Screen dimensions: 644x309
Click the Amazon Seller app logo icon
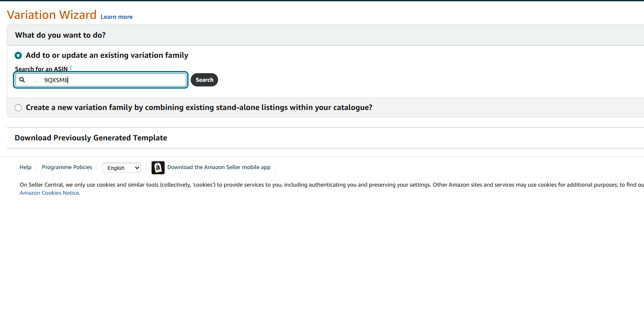click(158, 168)
